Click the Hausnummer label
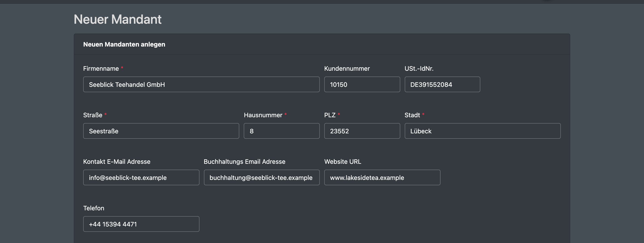Viewport: 644px width, 243px height. [x=263, y=115]
